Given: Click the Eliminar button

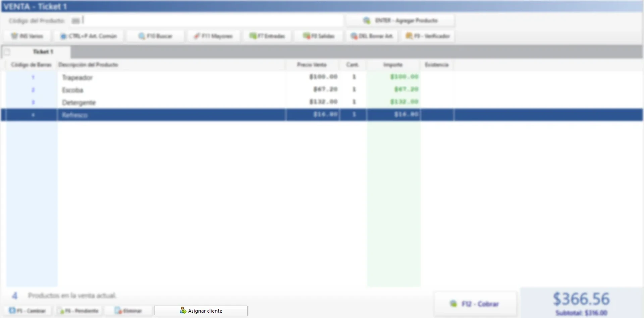Looking at the screenshot, I should (x=128, y=311).
